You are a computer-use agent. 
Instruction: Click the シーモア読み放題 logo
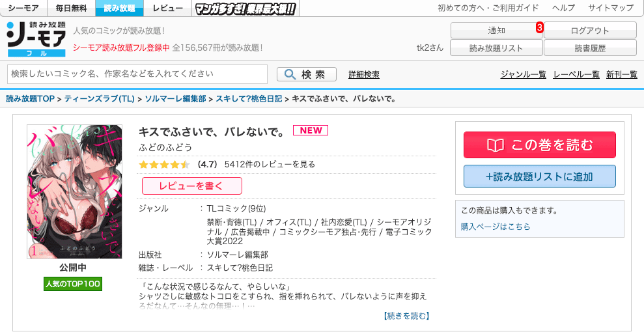36,39
